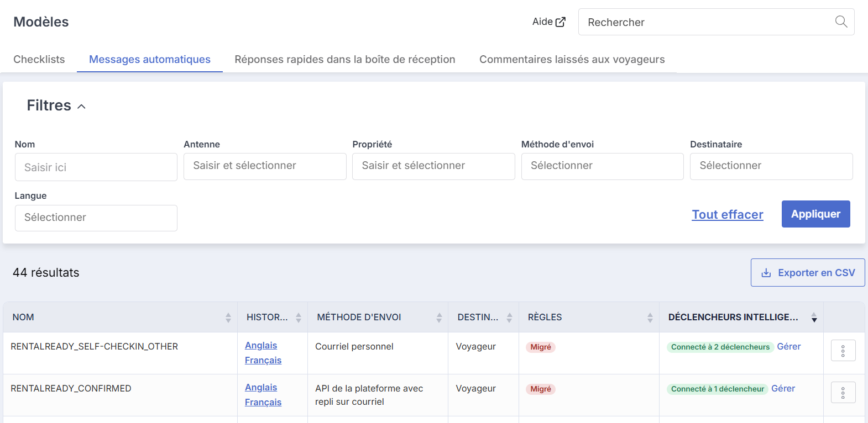Open Réponses rapides dans la boîte de réception tab

coord(345,59)
